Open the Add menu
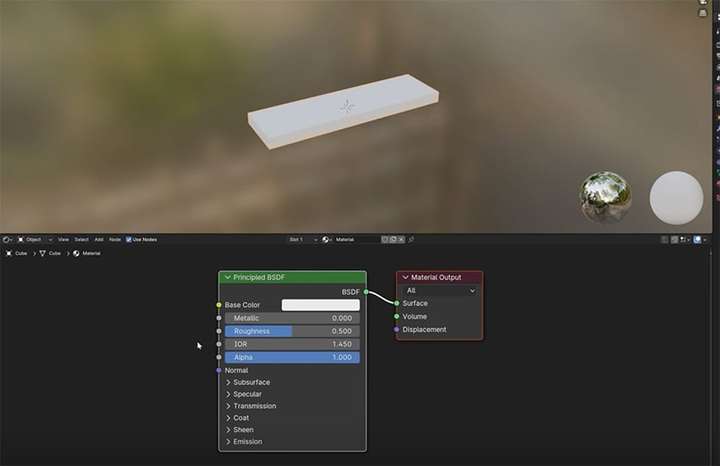 tap(99, 240)
